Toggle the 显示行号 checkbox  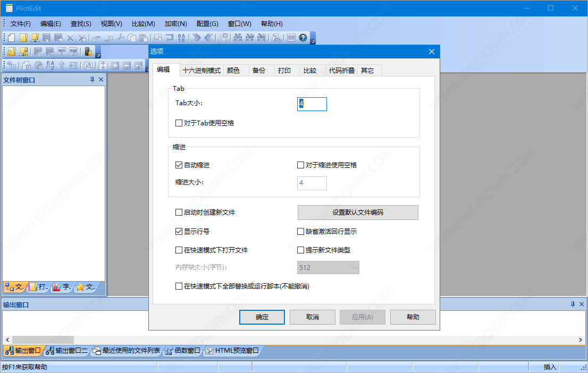pyautogui.click(x=179, y=232)
